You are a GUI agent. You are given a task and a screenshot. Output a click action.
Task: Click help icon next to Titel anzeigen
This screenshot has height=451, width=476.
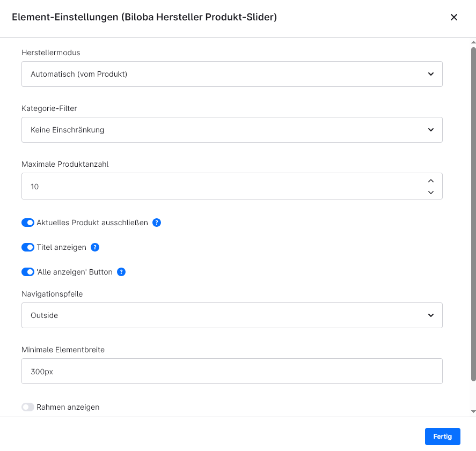coord(95,247)
